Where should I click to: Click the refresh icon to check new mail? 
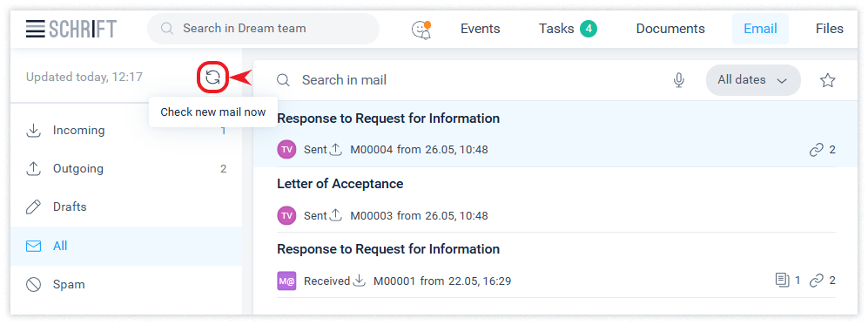212,77
